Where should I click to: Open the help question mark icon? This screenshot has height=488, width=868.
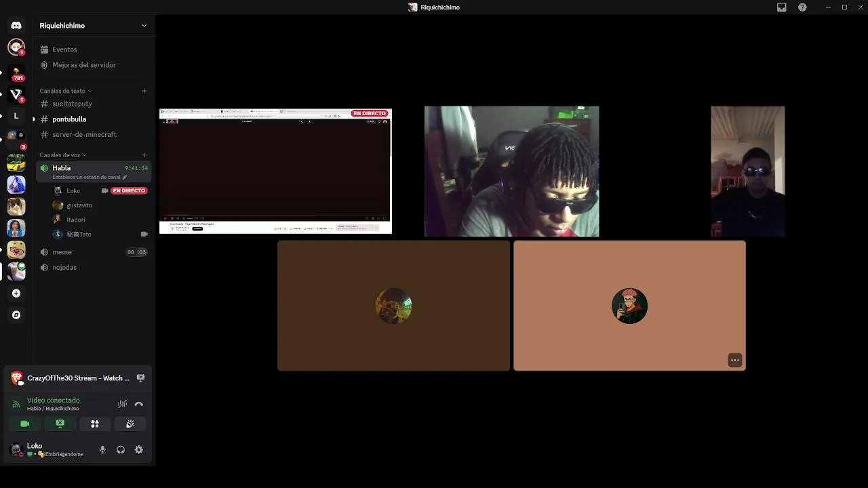tap(803, 7)
